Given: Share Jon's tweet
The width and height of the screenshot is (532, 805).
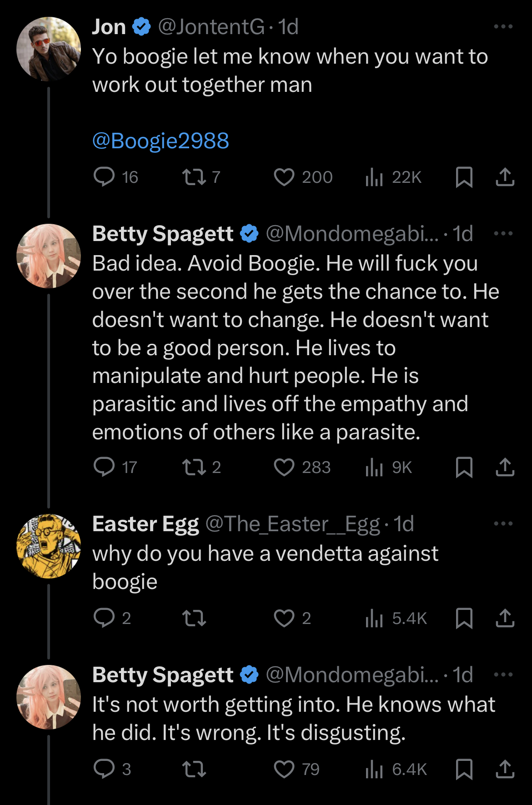Looking at the screenshot, I should coord(505,177).
